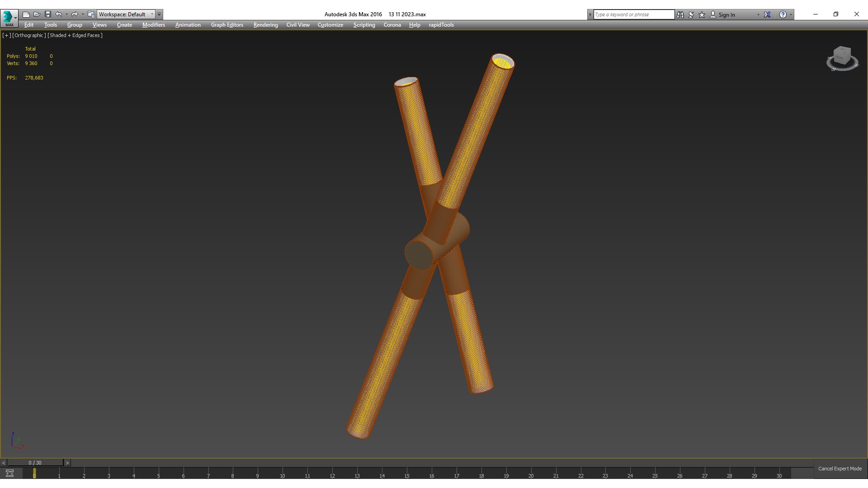Screen dimensions: 868x488
Task: Create a new scene file
Action: point(26,14)
